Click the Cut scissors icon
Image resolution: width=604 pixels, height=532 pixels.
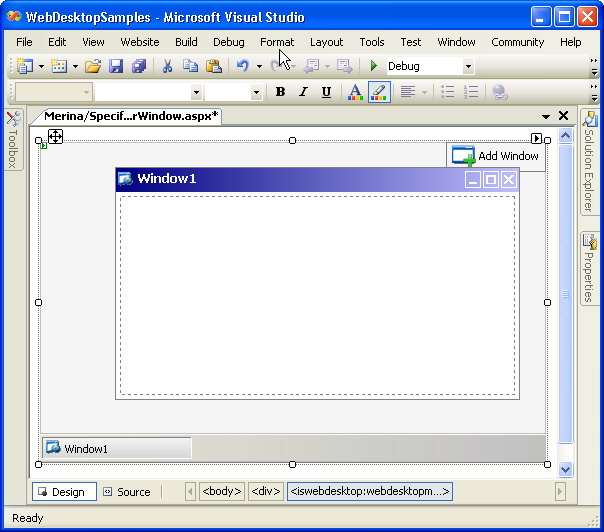tap(167, 66)
